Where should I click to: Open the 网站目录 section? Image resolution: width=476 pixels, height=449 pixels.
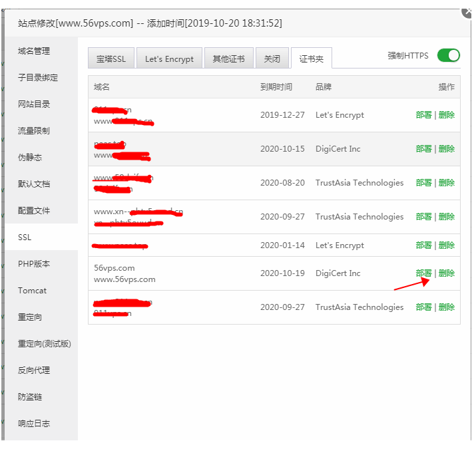(34, 104)
